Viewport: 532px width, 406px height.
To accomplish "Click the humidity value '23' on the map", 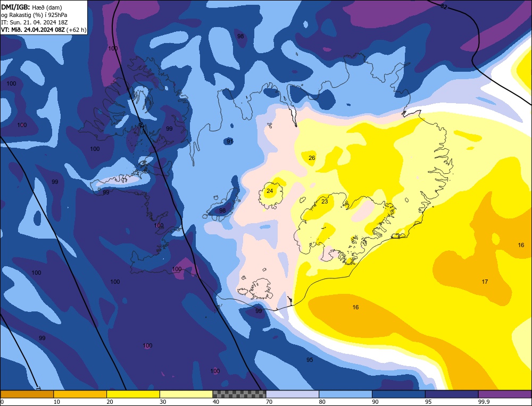I will point(325,201).
